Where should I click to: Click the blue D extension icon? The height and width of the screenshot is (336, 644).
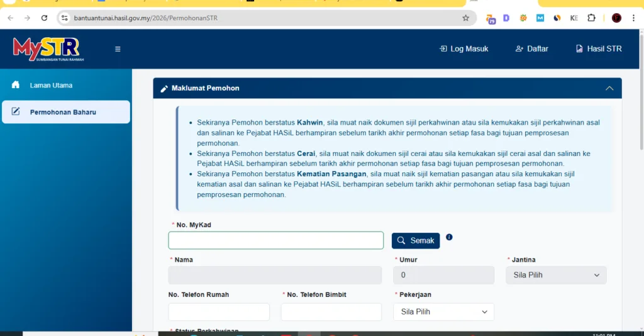click(x=506, y=18)
